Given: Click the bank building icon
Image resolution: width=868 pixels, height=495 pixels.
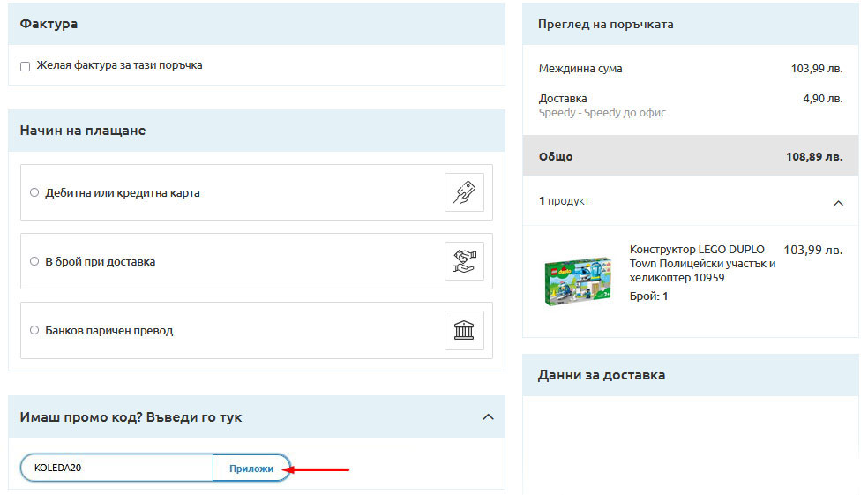Looking at the screenshot, I should (x=464, y=330).
